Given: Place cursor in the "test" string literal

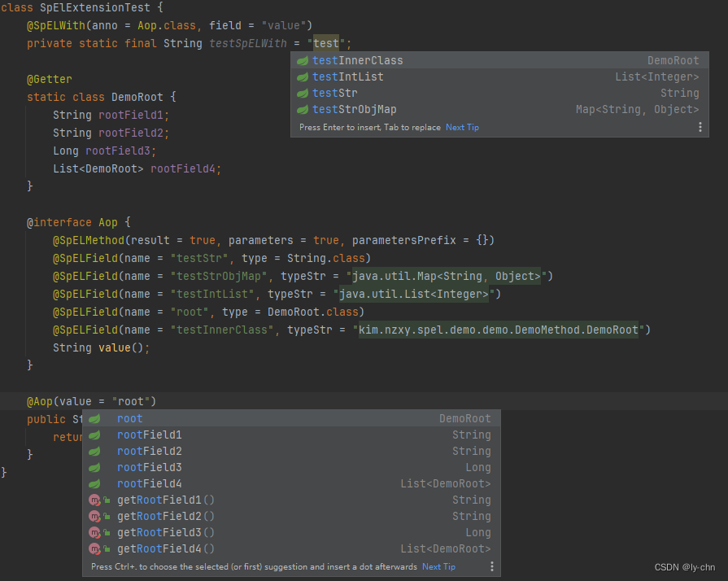Looking at the screenshot, I should tap(326, 43).
